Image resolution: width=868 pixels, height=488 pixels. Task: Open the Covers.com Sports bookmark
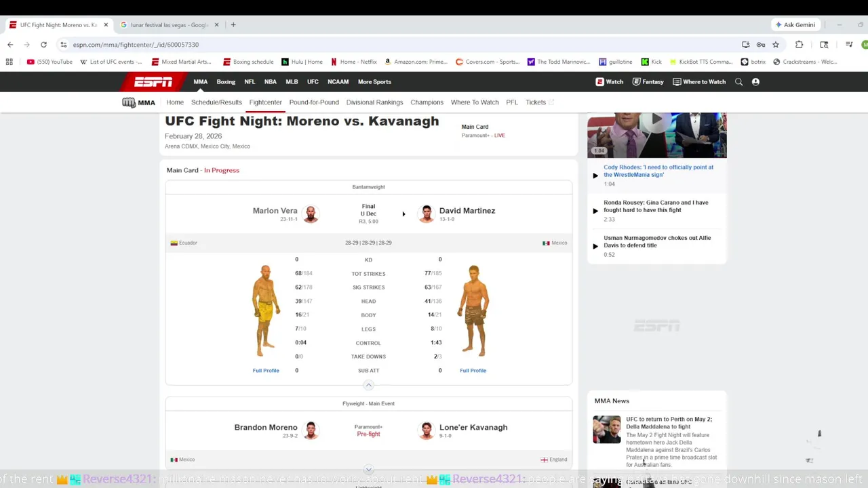click(487, 62)
